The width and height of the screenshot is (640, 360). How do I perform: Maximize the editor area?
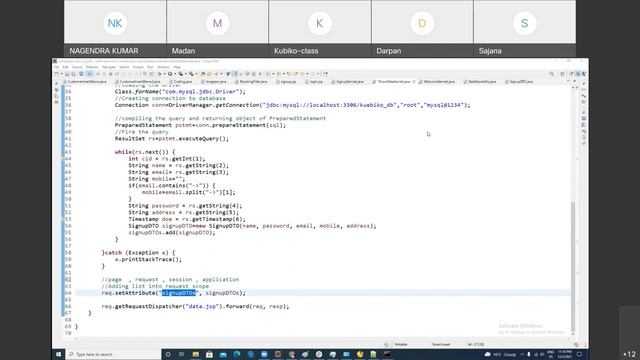coord(574,81)
